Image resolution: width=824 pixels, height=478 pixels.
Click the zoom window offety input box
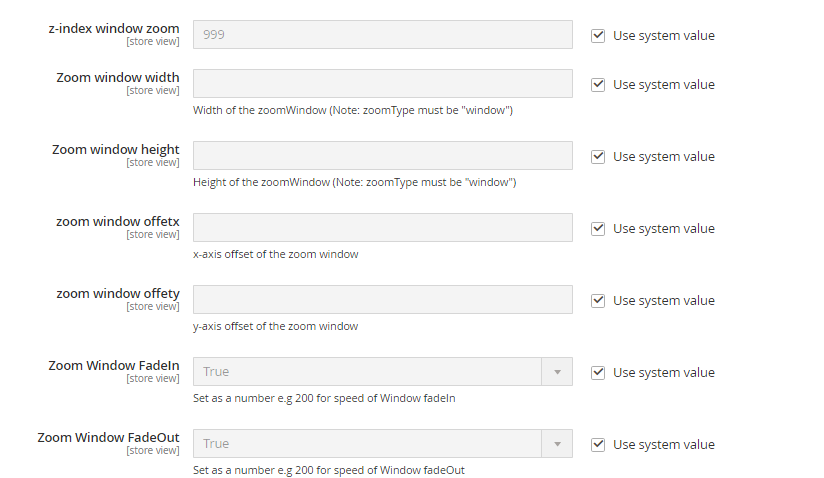pyautogui.click(x=382, y=300)
